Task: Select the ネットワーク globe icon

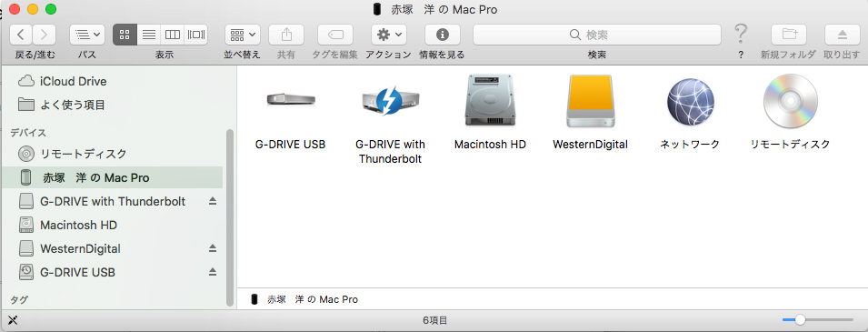Action: coord(690,102)
